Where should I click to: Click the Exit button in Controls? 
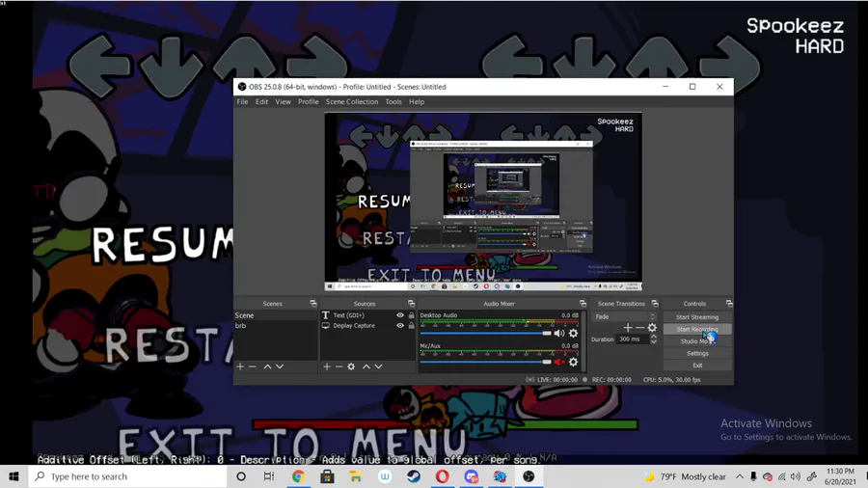[697, 366]
